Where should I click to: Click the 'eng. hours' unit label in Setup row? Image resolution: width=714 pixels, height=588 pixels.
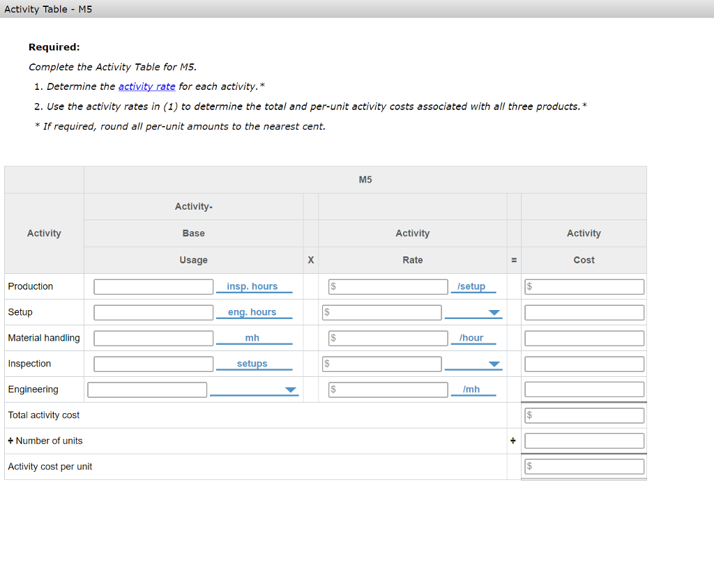[x=252, y=312]
